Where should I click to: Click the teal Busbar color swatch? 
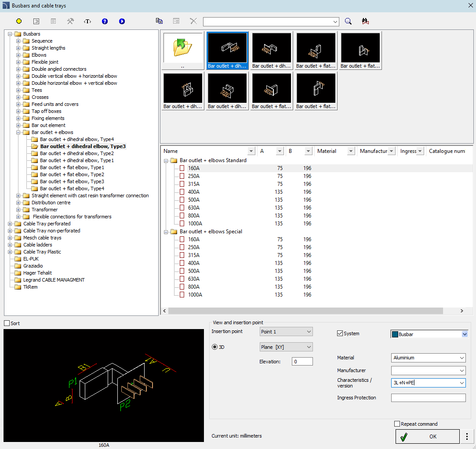[395, 334]
